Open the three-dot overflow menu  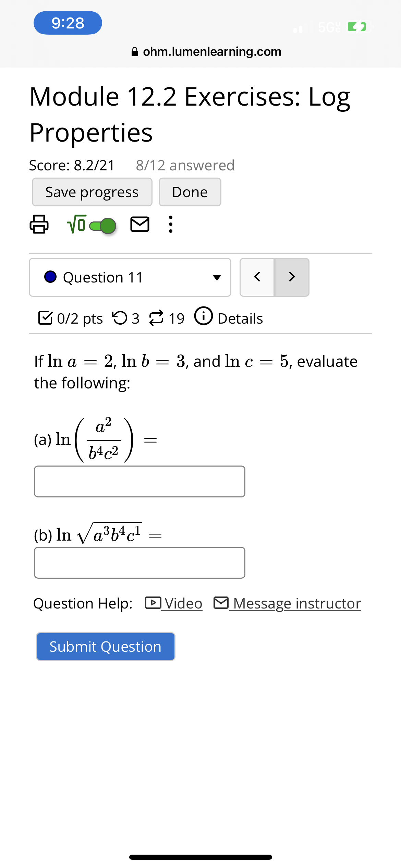tap(171, 225)
